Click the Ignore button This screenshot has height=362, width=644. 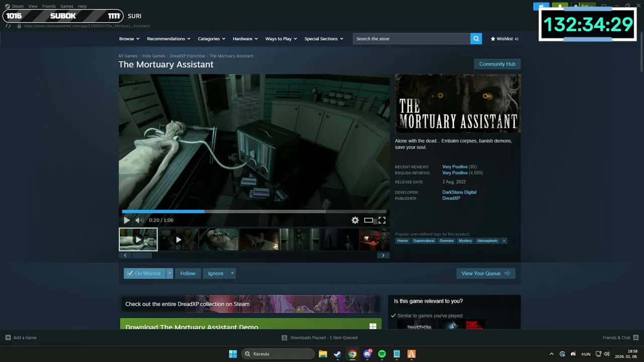coord(215,274)
